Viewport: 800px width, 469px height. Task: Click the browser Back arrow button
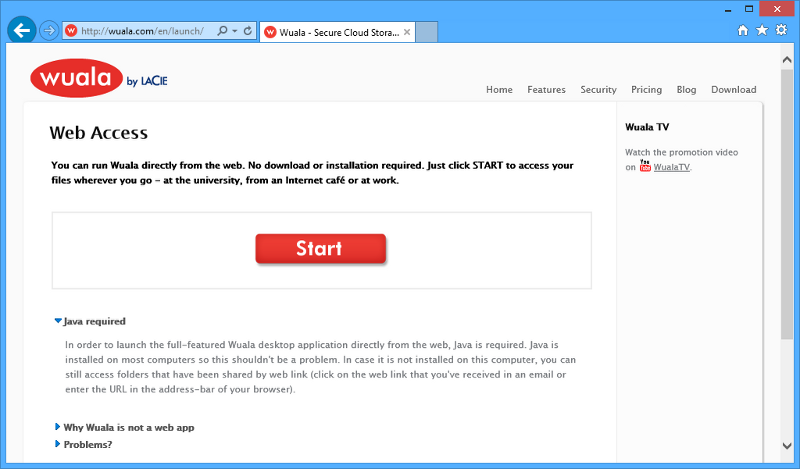tap(22, 30)
